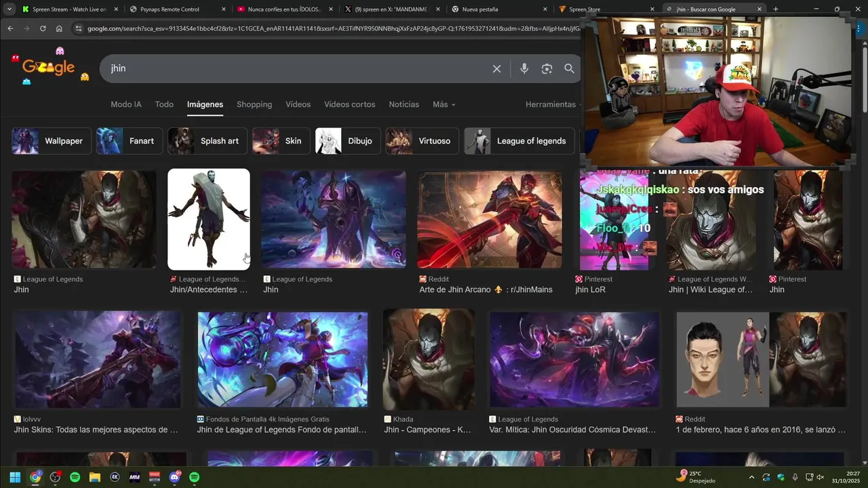Open a new browser tab with plus
Viewport: 868px width, 488px height.
pos(776,9)
